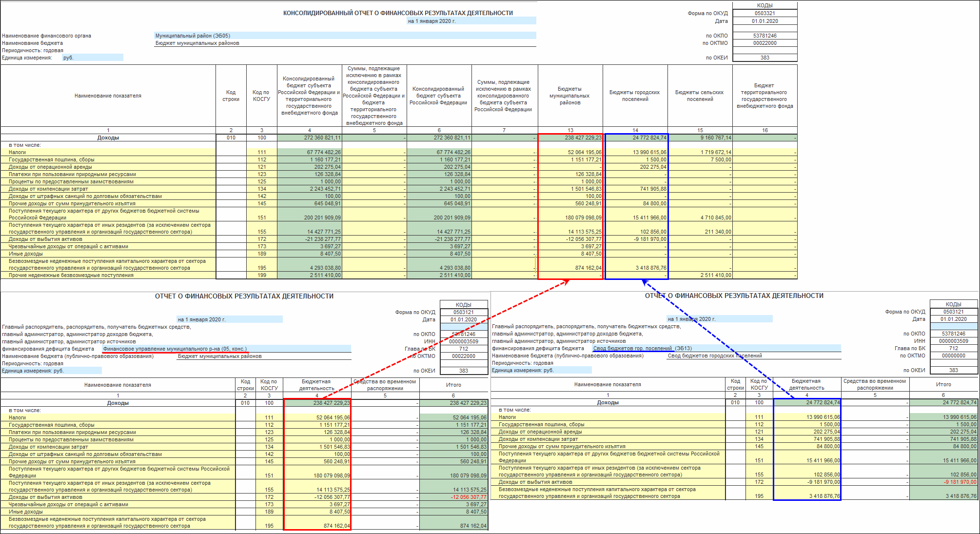Click 'Бюджет территориального государственного внебюджетного фонда' column header

pyautogui.click(x=764, y=96)
